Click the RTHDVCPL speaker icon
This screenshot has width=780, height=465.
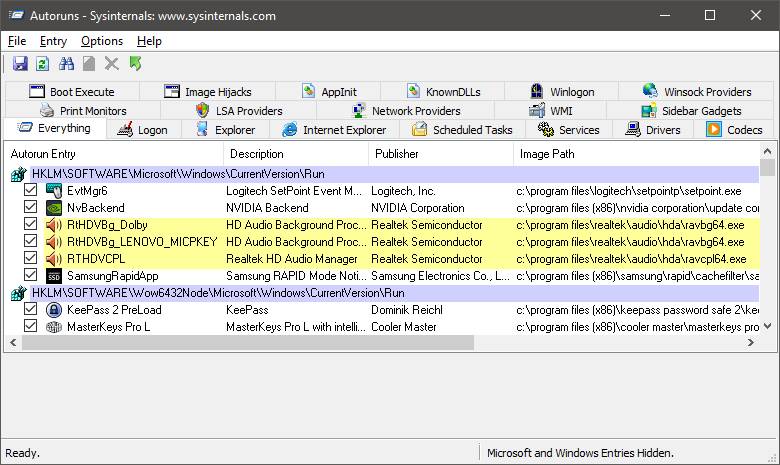(x=54, y=259)
